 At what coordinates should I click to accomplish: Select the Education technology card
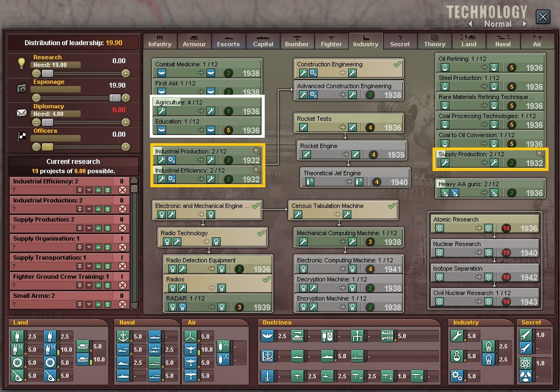point(207,126)
